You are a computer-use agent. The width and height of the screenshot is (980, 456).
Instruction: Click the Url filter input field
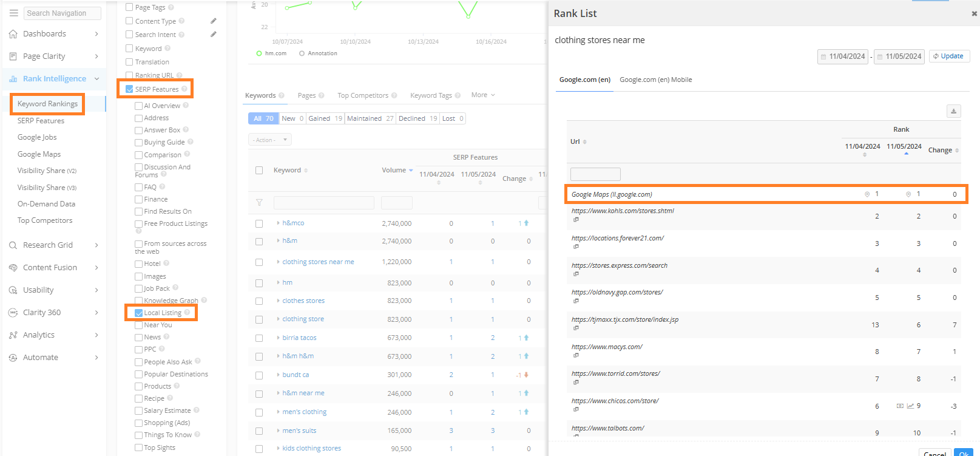[x=595, y=174]
